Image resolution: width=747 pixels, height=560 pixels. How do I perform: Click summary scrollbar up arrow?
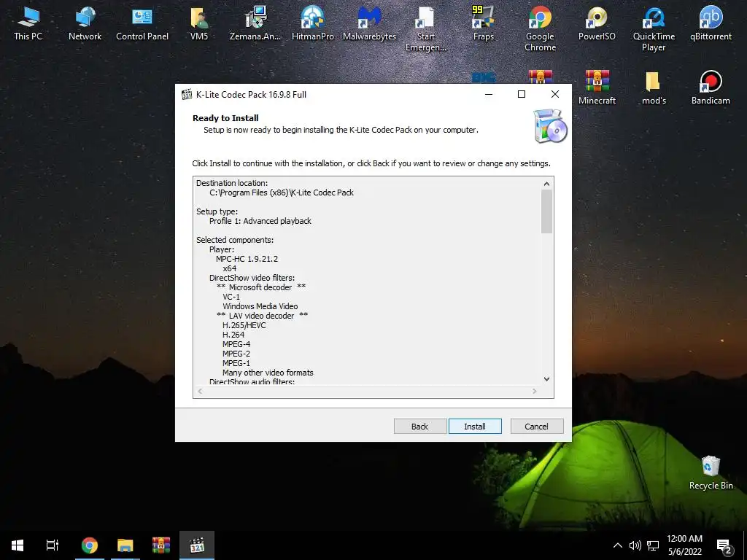click(x=546, y=184)
